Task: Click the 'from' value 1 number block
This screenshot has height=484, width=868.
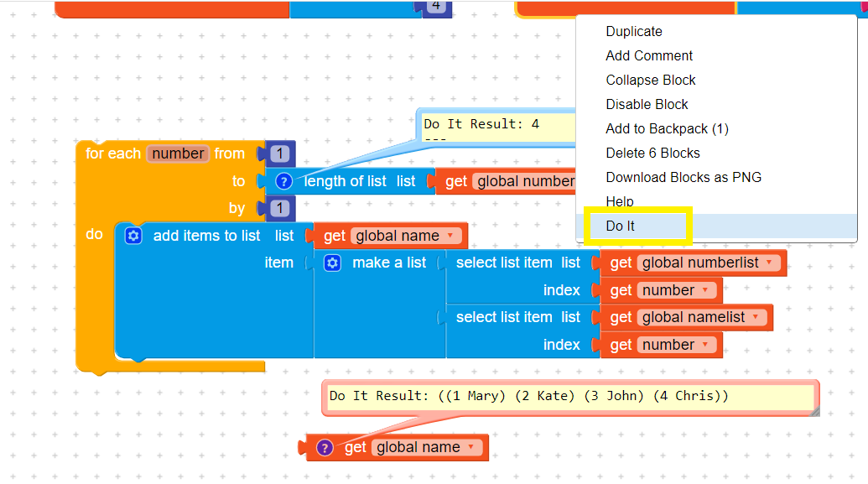Action: 279,154
